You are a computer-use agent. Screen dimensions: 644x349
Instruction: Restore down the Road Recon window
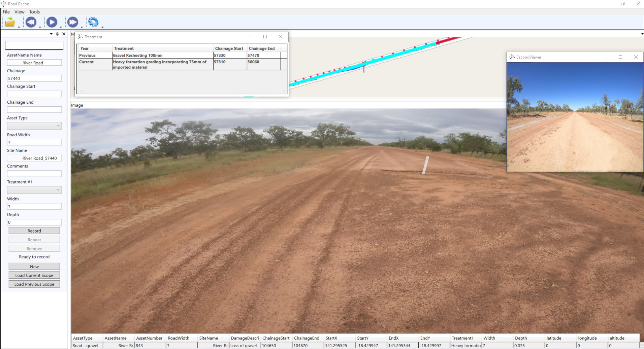click(623, 4)
